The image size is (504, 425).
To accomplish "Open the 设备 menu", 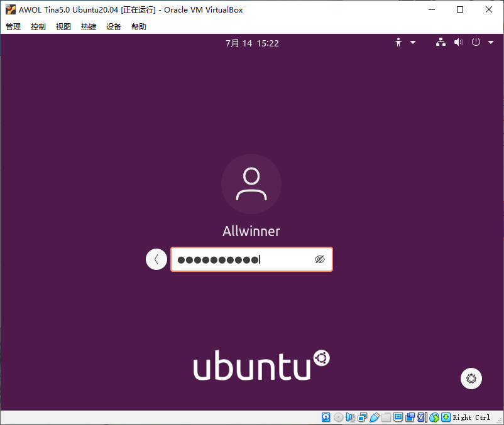I will [113, 26].
